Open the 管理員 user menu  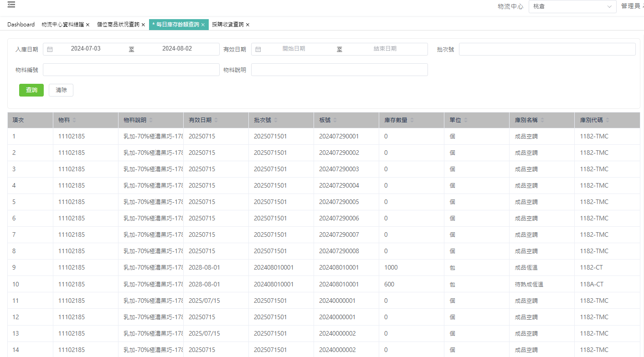pos(632,6)
